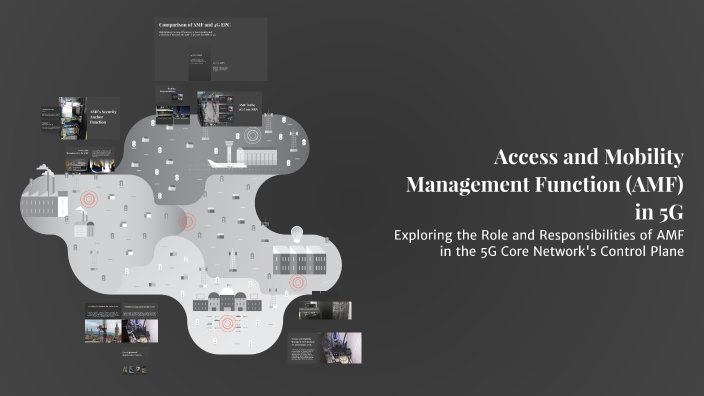Open the slide with three stacked mini-frames beside cable photo
704x396 pixels.
pos(229,109)
